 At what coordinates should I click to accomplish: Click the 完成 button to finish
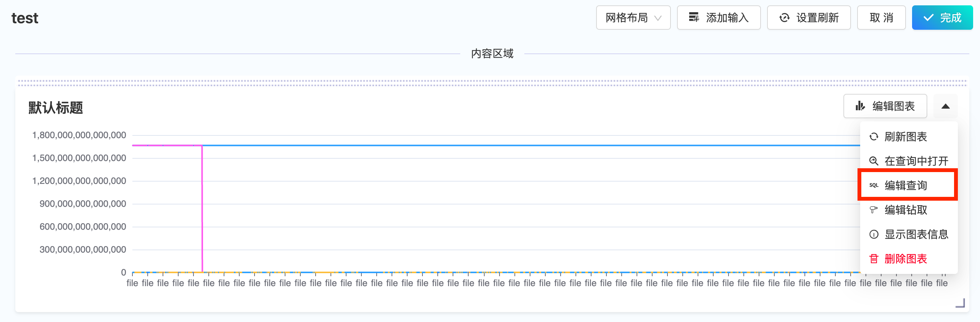(x=942, y=18)
